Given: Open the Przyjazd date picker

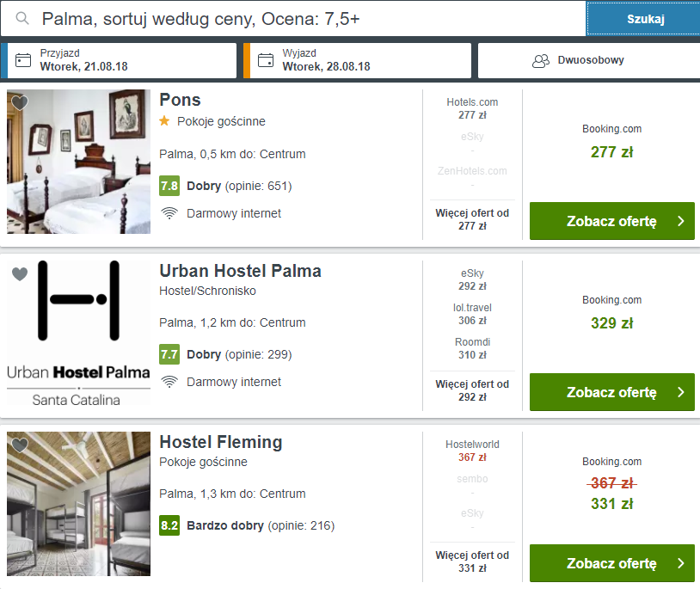Looking at the screenshot, I should 119,61.
